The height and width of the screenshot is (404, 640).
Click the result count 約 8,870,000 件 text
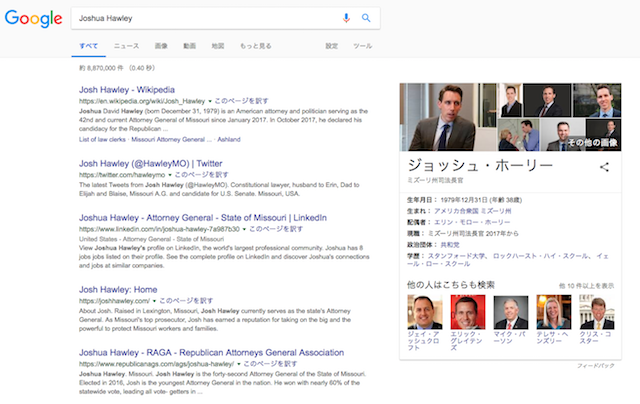tap(101, 68)
